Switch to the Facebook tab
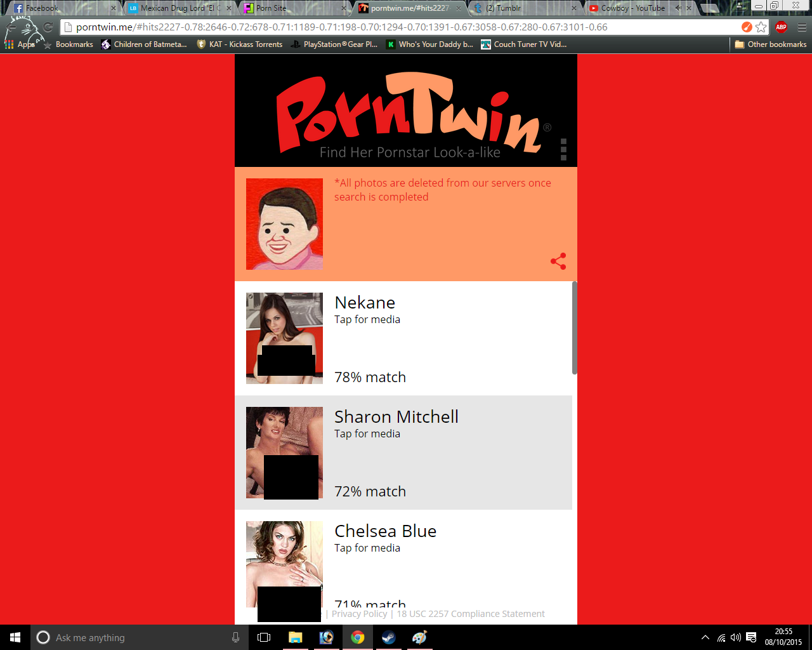Screen dimensions: 812x650 click(x=42, y=8)
